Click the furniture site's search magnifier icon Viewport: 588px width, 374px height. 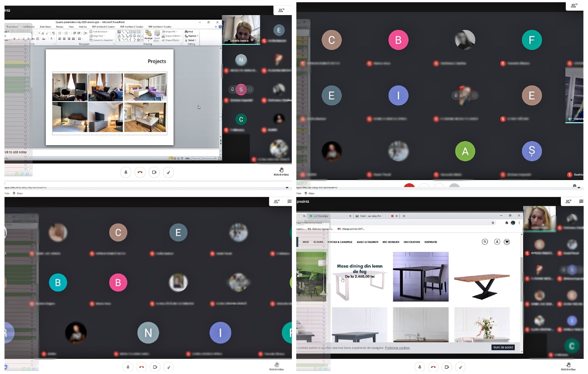pos(485,242)
